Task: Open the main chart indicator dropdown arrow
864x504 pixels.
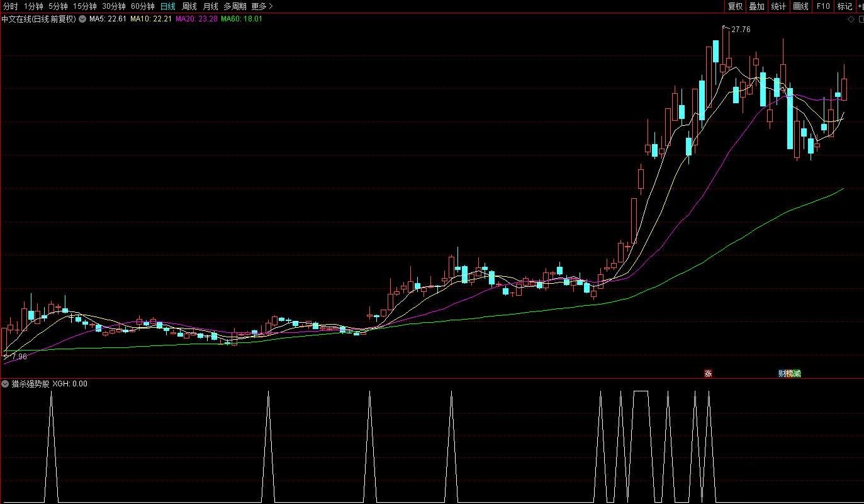Action: 82,19
